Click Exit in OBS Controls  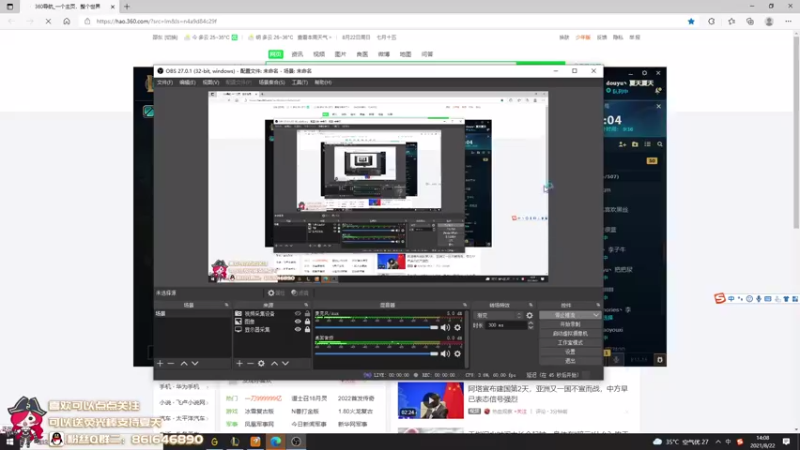click(570, 361)
